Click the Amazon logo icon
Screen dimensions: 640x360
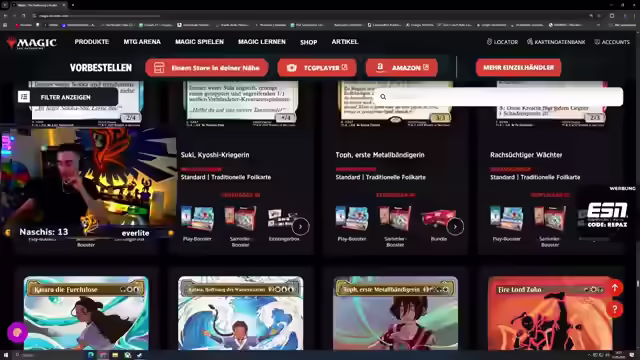pyautogui.click(x=380, y=67)
